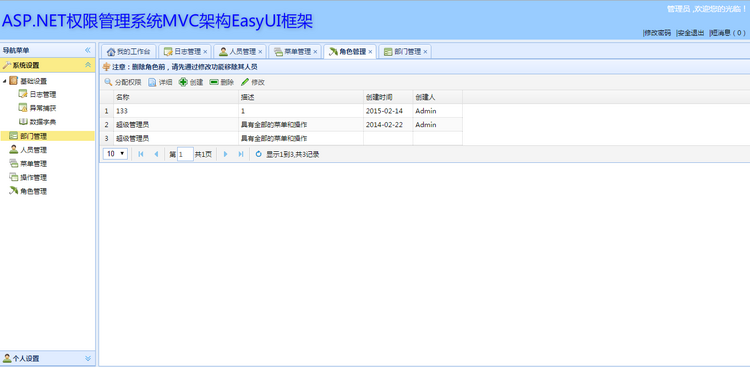Open 数据字典 in the navigation tree
Screen dimensions: 750x367
[x=43, y=122]
